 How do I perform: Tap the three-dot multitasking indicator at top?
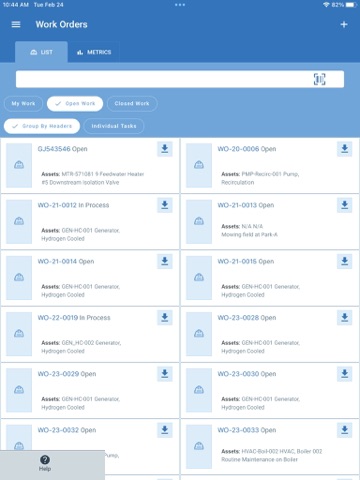[180, 5]
